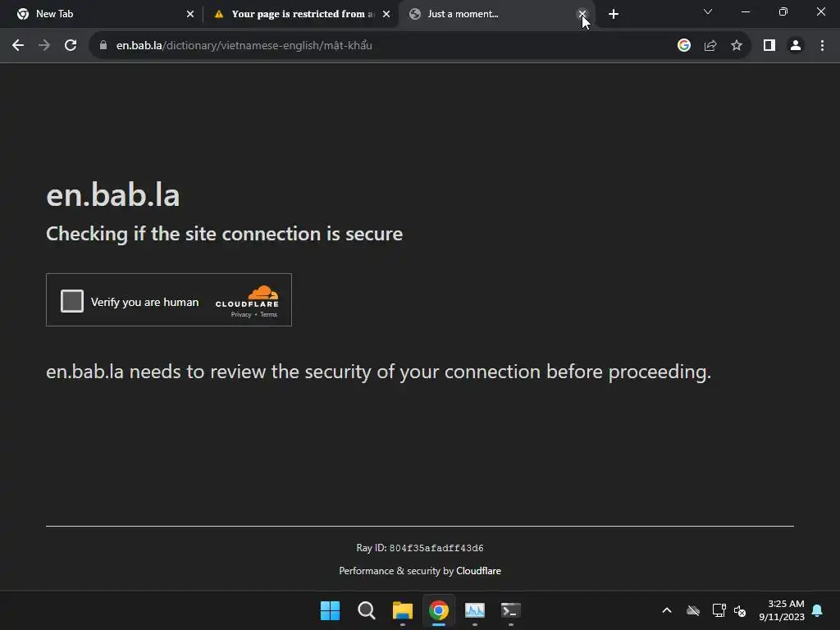Click the Cloudflare logo in the widget
The height and width of the screenshot is (630, 840).
pos(247,296)
